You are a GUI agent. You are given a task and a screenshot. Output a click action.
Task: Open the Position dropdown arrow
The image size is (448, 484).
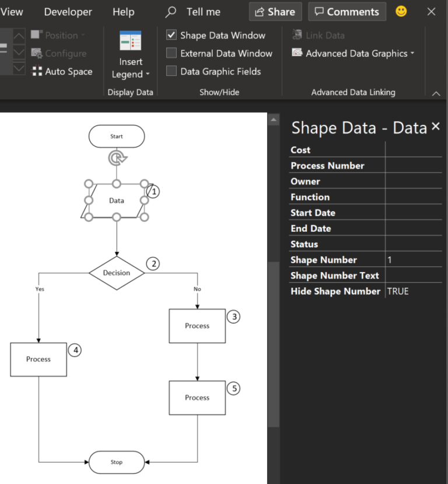tap(83, 35)
